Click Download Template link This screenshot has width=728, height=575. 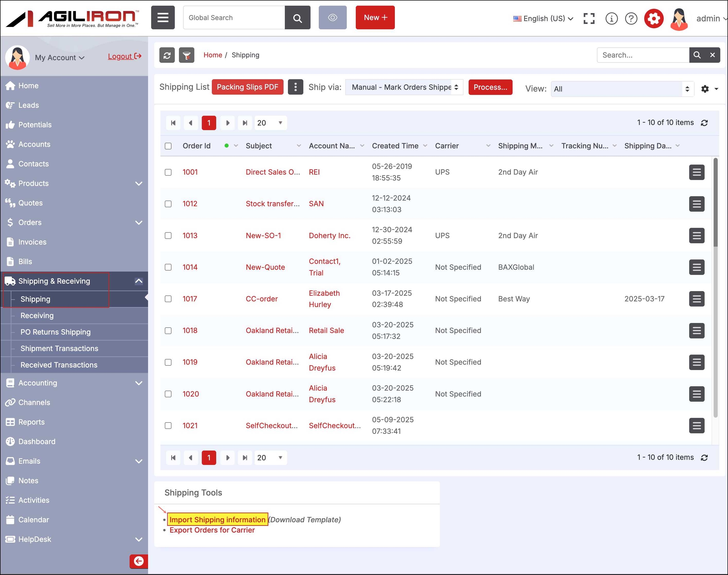coord(305,520)
